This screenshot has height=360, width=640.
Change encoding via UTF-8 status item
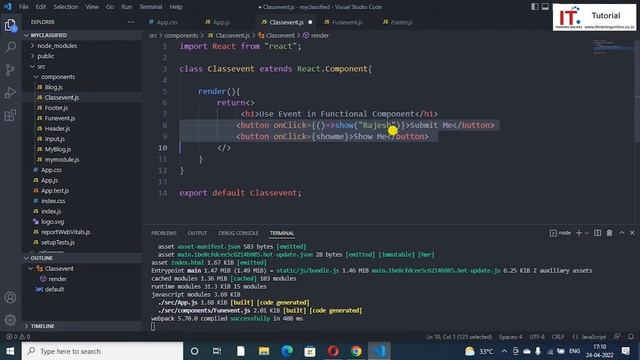[x=537, y=337]
